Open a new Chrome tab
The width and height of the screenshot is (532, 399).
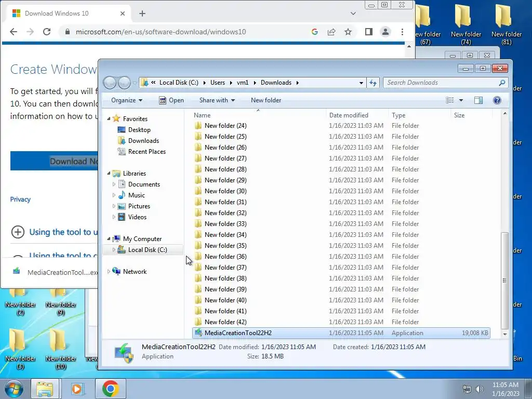(142, 14)
